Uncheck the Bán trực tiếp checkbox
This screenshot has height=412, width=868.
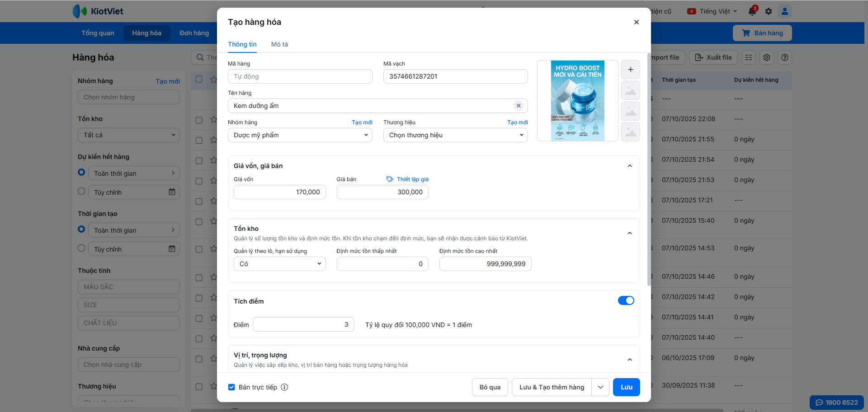pyautogui.click(x=231, y=387)
